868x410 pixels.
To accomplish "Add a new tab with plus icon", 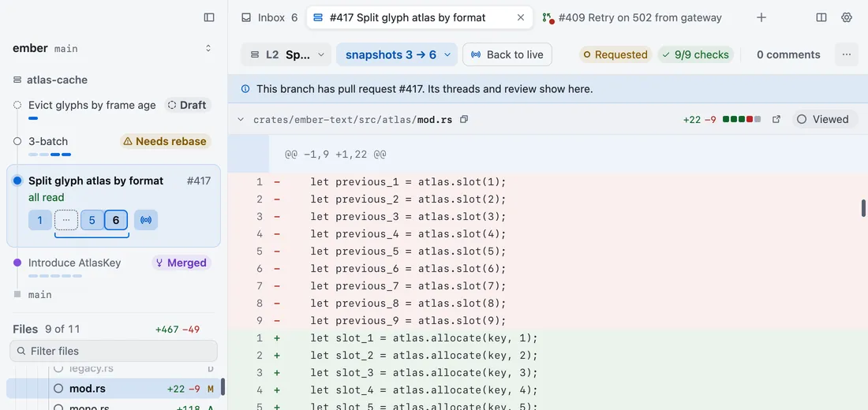I will pyautogui.click(x=761, y=17).
